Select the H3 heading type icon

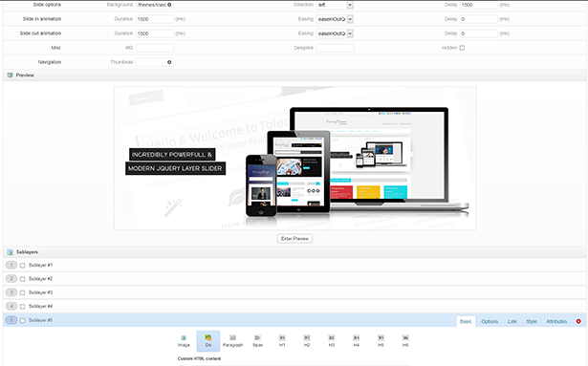332,341
